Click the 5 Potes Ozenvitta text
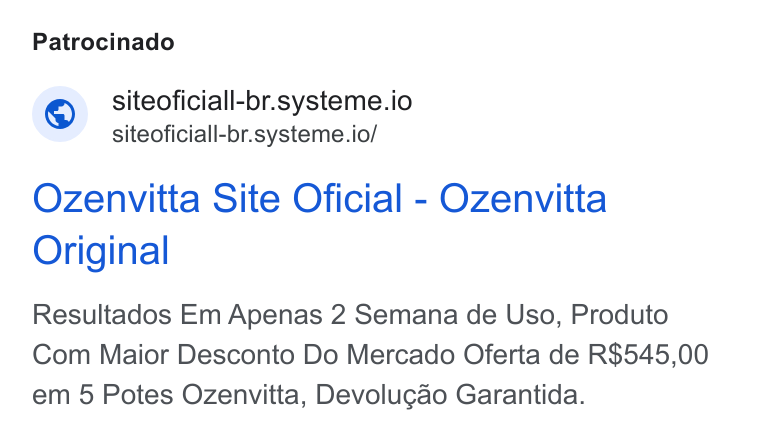Image resolution: width=760 pixels, height=438 pixels. tap(192, 395)
